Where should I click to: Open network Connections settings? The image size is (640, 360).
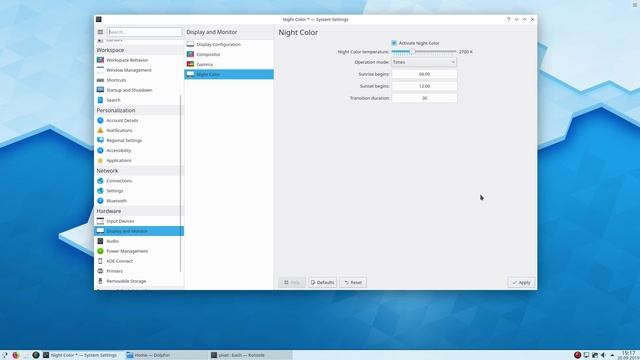tap(139, 181)
